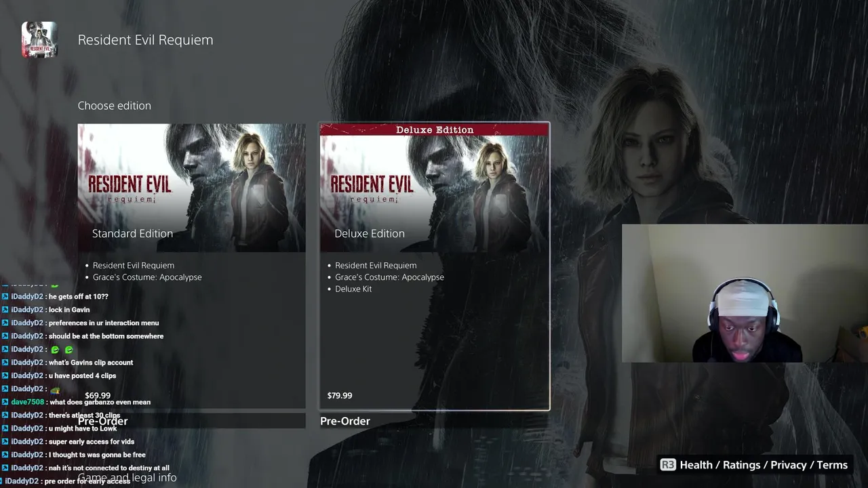Click chat message "super early access for vids"
This screenshot has width=868, height=488.
tap(92, 442)
